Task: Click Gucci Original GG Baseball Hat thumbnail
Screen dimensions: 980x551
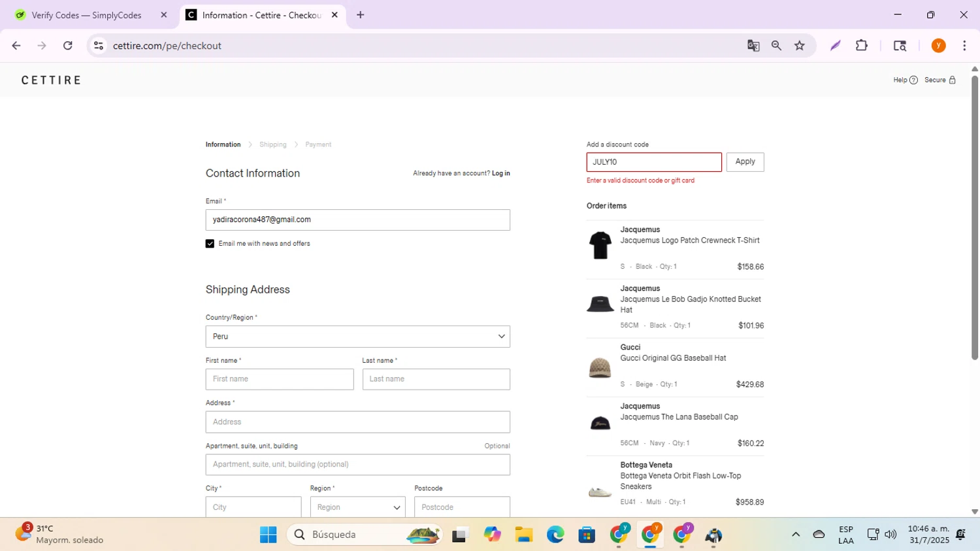Action: coord(600,367)
